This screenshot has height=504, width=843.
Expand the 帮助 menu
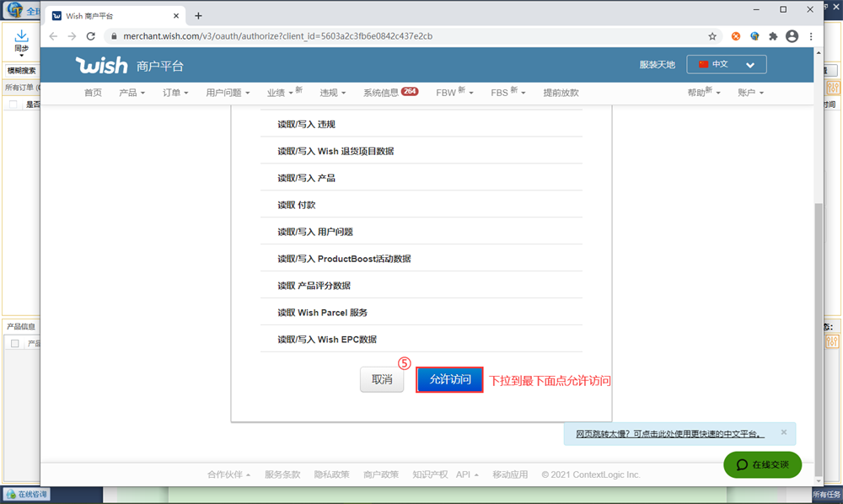coord(703,92)
